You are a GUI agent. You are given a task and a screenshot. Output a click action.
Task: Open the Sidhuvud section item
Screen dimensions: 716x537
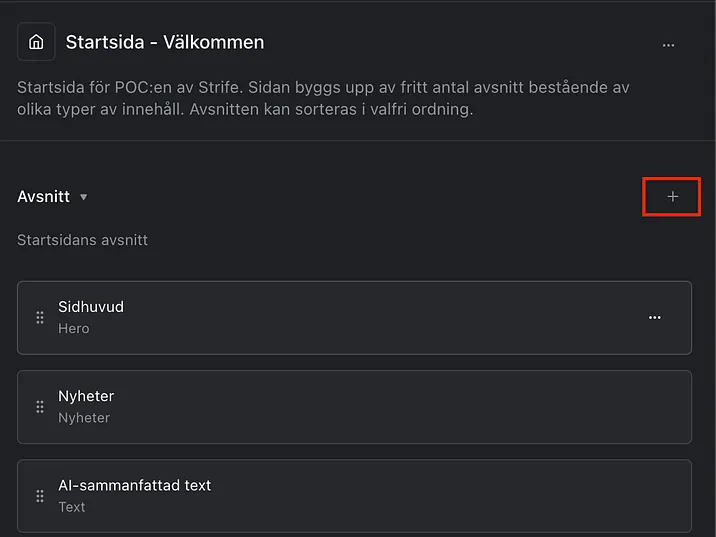pos(91,307)
